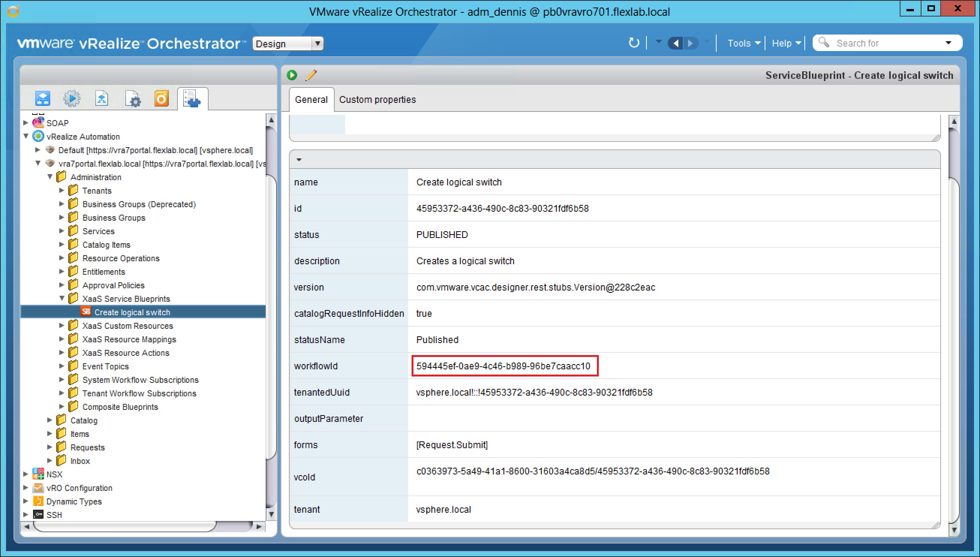Viewport: 980px width, 557px height.
Task: Select the Requests tree item
Action: (x=87, y=447)
